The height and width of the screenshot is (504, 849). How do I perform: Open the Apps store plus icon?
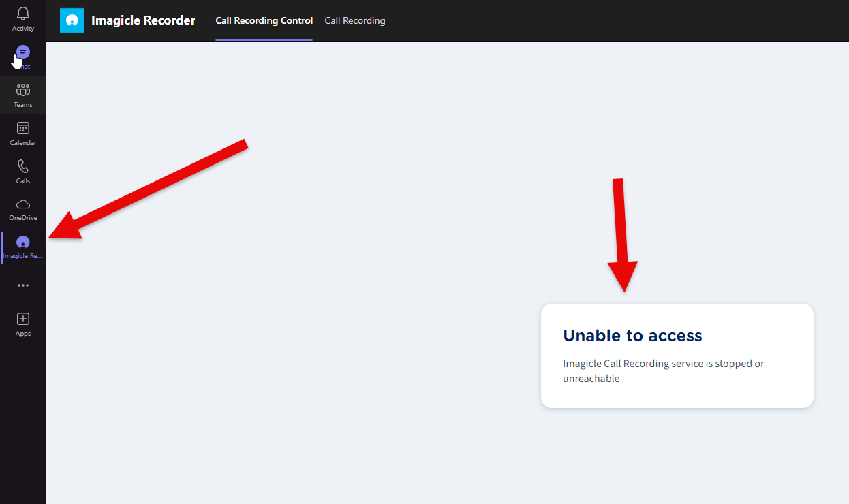click(23, 319)
